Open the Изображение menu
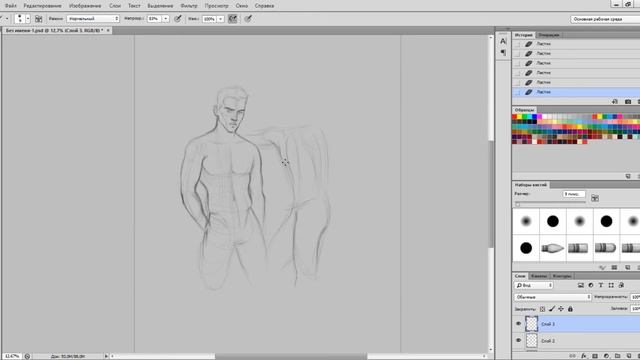 pos(85,6)
